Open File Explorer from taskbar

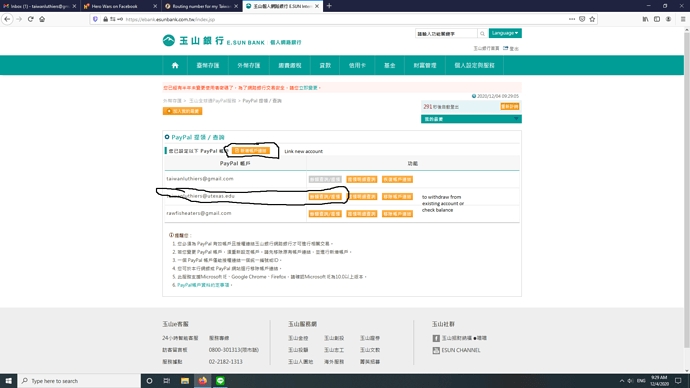coord(185,381)
